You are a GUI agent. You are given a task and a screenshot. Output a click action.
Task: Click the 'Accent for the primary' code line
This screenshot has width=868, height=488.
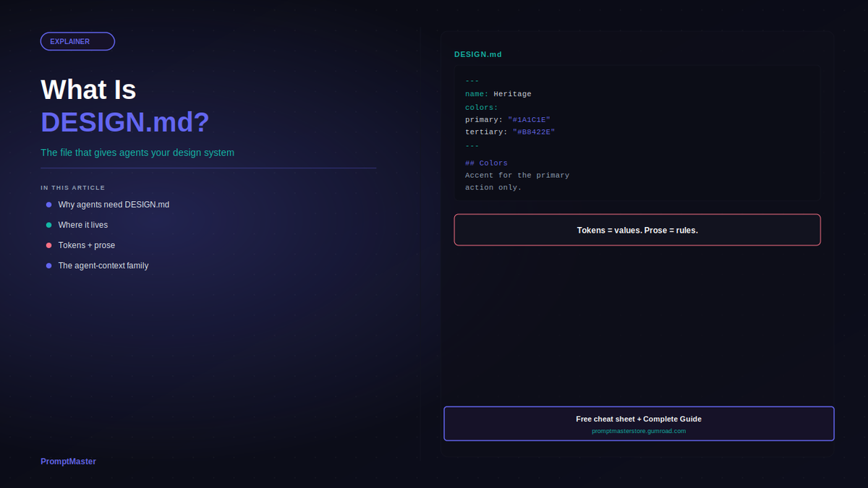(x=517, y=175)
